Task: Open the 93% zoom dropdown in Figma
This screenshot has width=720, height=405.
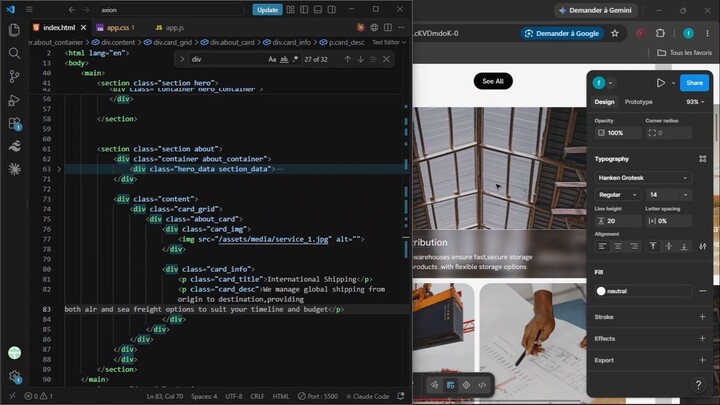Action: click(x=695, y=102)
